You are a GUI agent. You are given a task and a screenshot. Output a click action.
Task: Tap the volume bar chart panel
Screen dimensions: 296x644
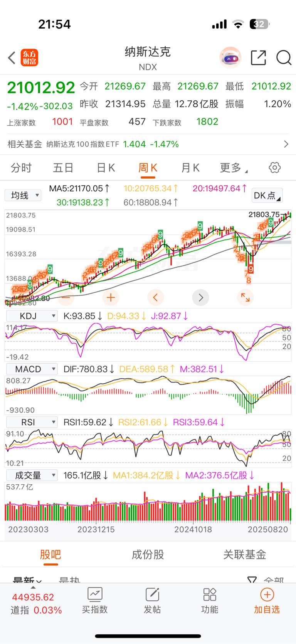point(148,502)
